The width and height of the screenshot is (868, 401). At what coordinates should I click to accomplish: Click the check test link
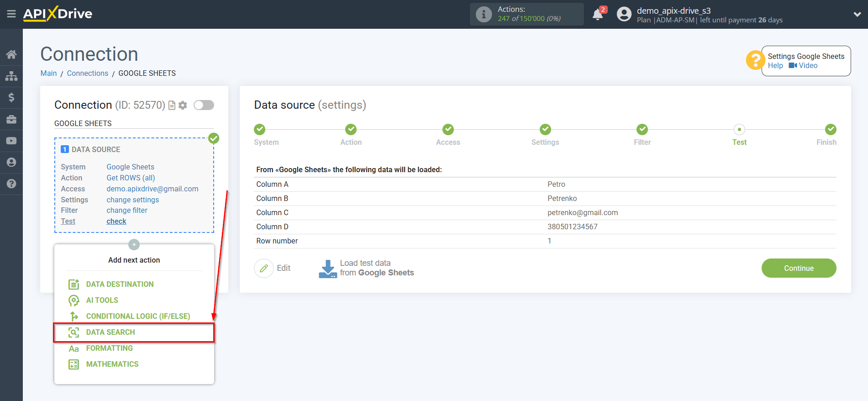tap(116, 221)
